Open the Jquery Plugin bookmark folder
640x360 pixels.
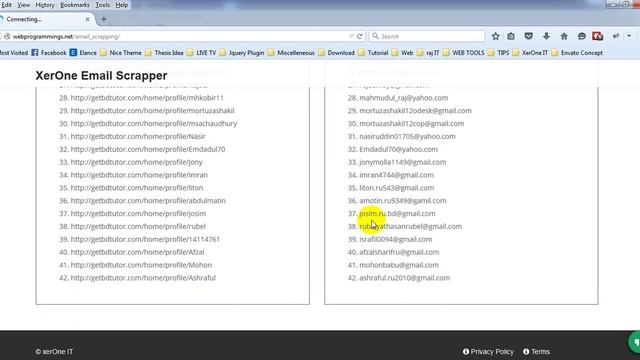(242, 53)
